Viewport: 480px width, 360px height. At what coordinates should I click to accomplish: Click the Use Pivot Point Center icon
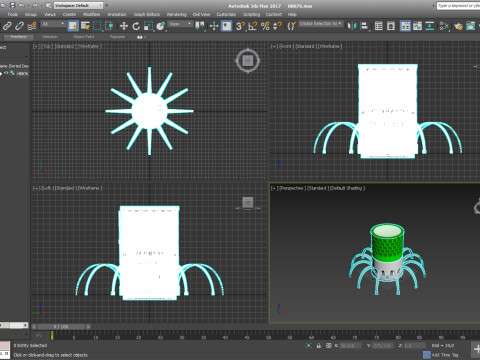200,26
